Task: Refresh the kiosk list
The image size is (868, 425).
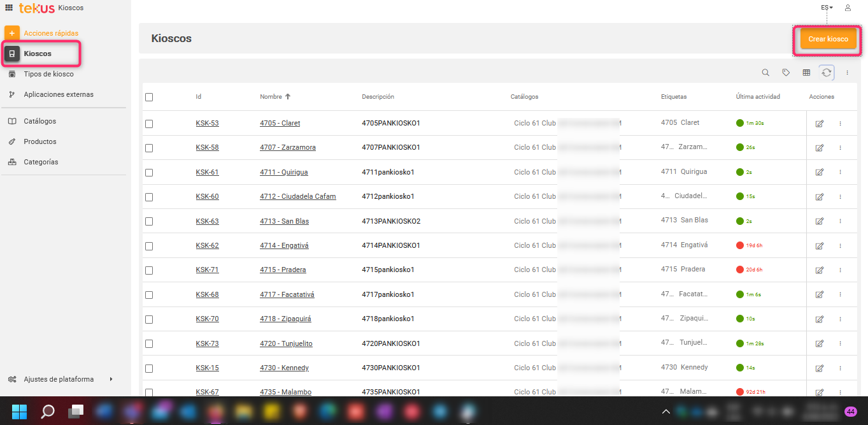Action: (826, 73)
